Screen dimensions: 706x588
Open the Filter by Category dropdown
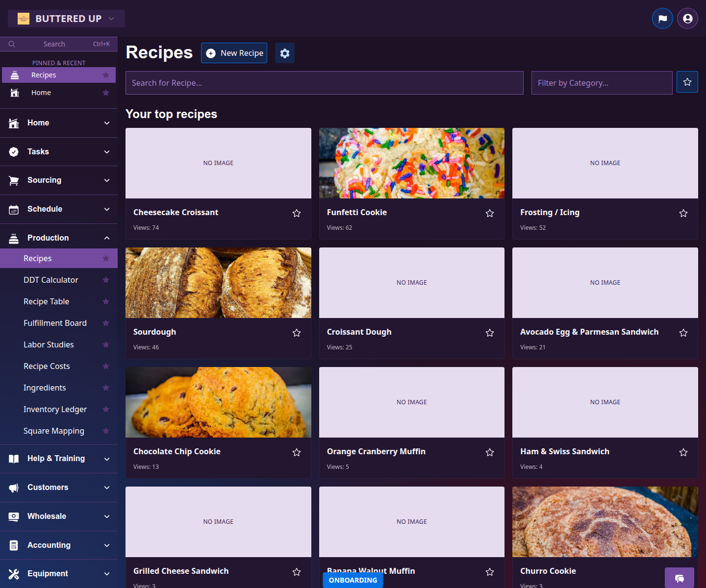(x=602, y=82)
